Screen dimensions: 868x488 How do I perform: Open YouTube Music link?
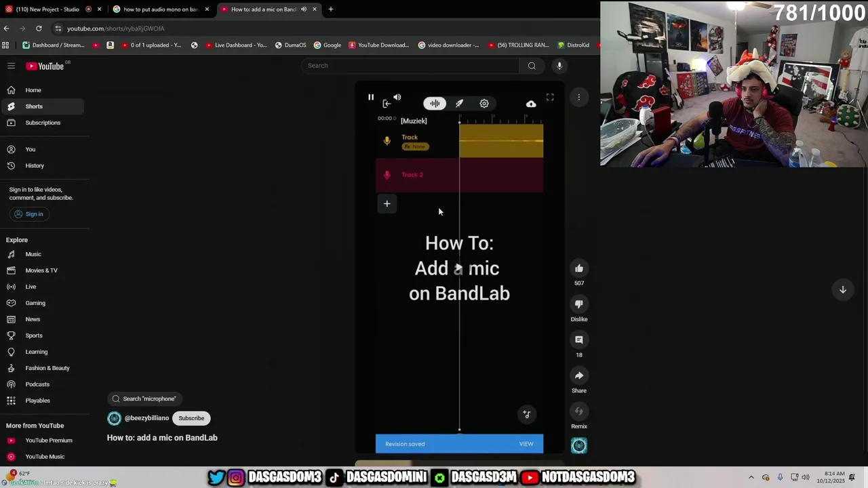pos(42,457)
